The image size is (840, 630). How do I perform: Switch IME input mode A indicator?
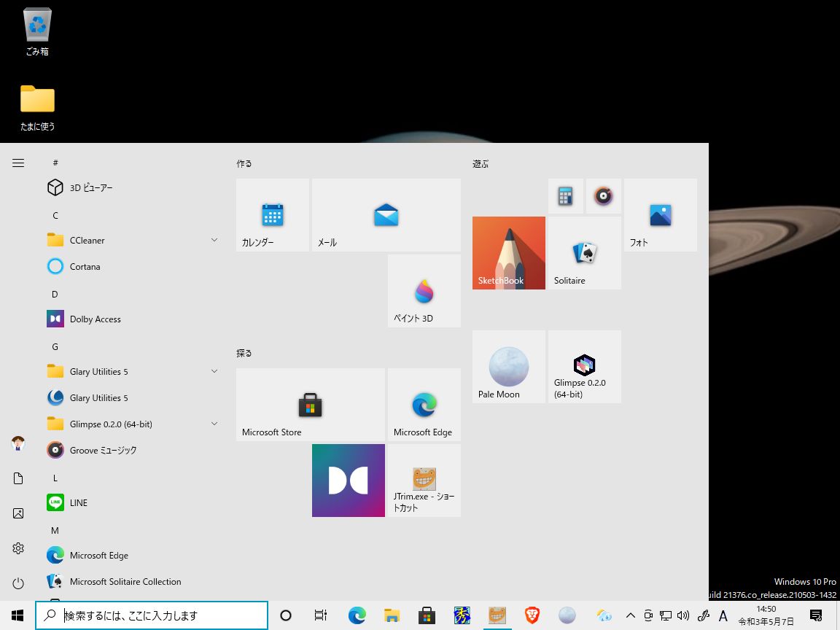[x=723, y=615]
